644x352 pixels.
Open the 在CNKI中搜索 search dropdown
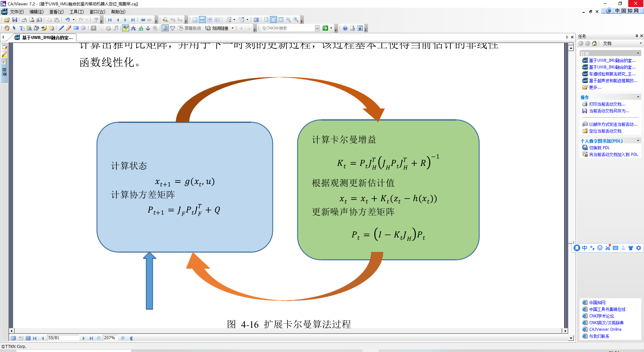tap(317, 28)
